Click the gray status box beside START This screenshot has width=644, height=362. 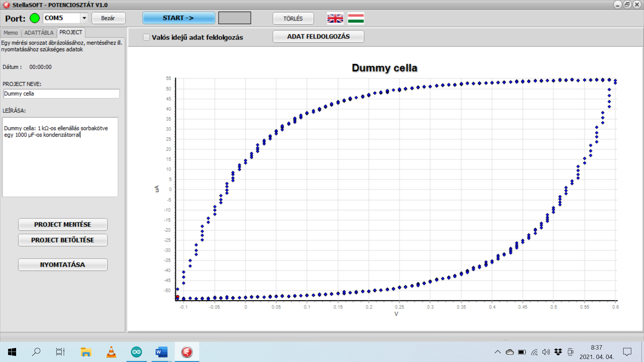(234, 18)
